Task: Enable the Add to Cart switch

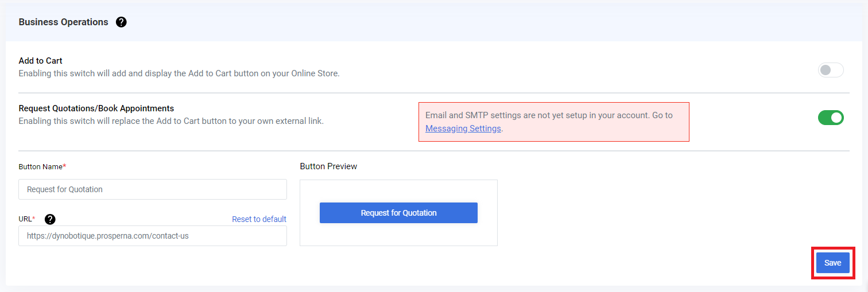Action: pos(831,70)
